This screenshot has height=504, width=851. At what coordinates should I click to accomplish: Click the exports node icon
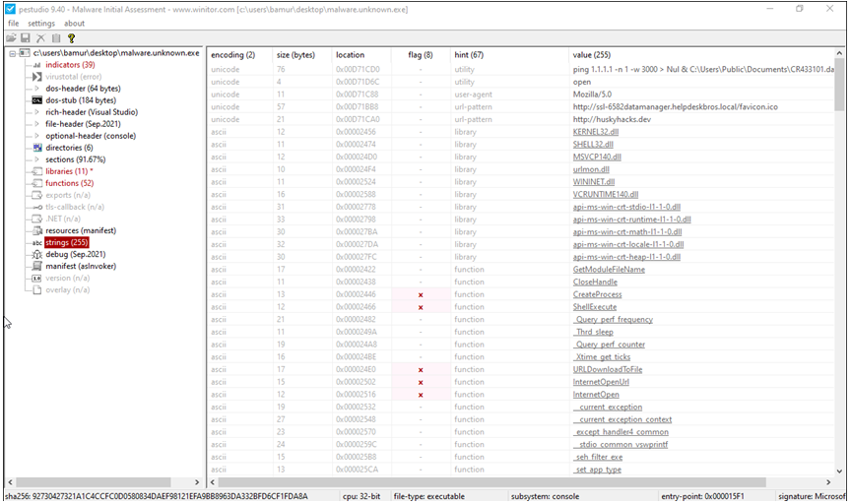click(36, 195)
